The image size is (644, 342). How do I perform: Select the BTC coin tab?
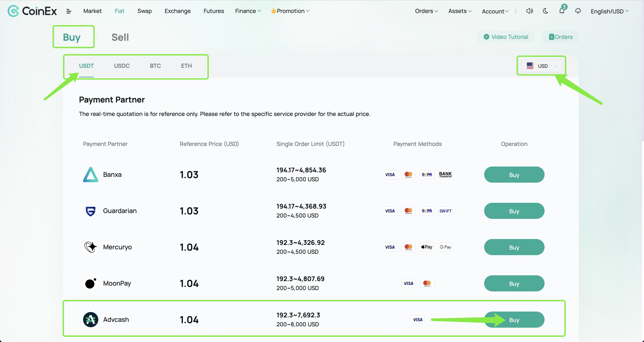(155, 66)
